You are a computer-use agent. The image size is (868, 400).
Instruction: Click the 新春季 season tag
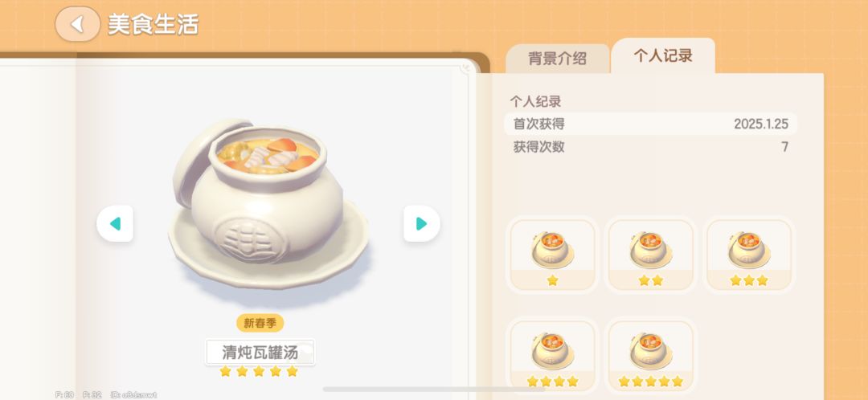coord(260,323)
